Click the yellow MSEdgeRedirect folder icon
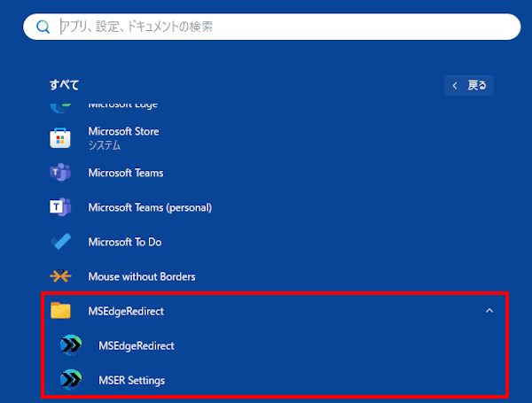This screenshot has height=403, width=532. tap(60, 311)
